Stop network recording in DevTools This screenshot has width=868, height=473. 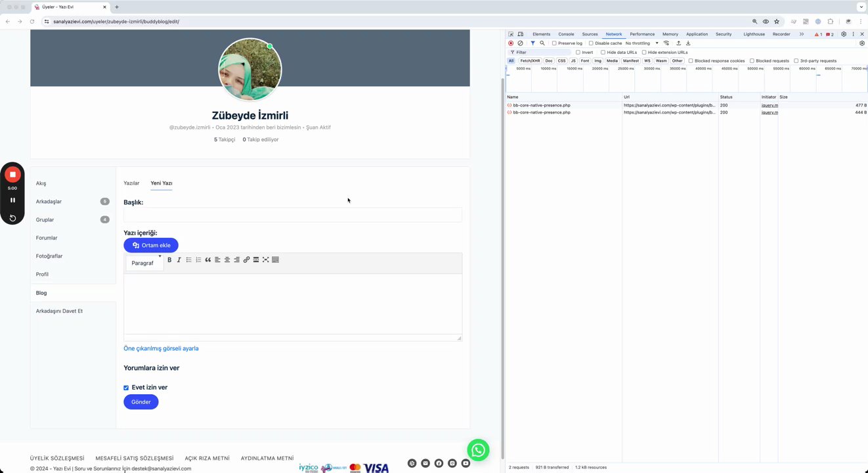(x=511, y=43)
